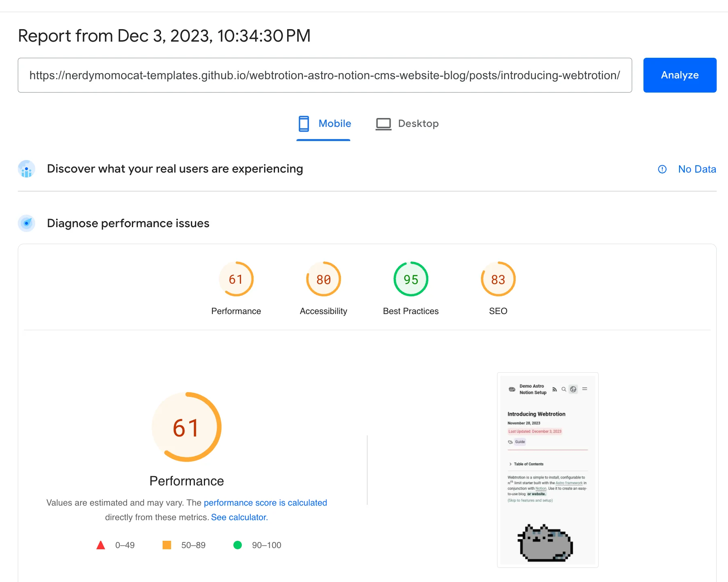Image resolution: width=728 pixels, height=582 pixels.
Task: Click the mobile phone icon
Action: pos(304,124)
